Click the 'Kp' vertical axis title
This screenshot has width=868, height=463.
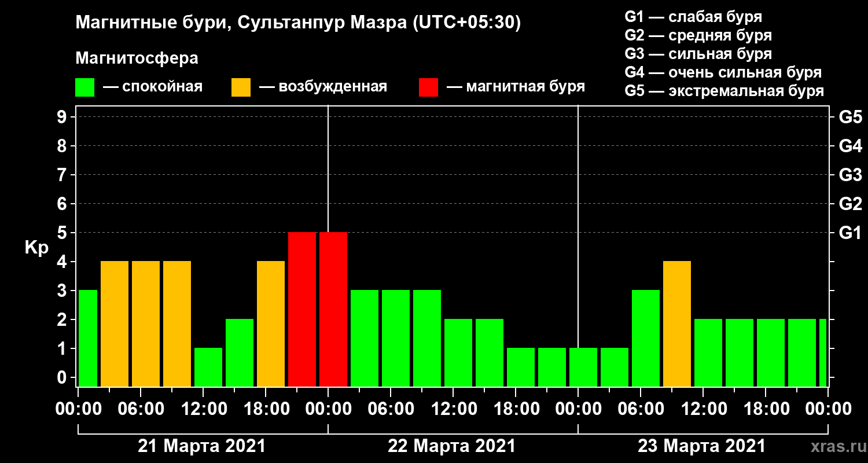pos(36,247)
